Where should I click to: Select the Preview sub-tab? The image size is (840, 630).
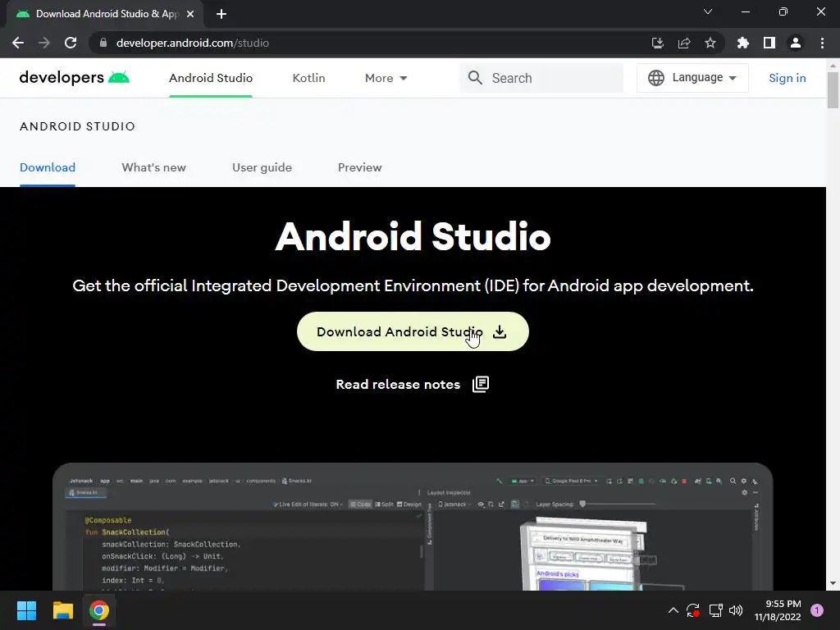coord(359,167)
